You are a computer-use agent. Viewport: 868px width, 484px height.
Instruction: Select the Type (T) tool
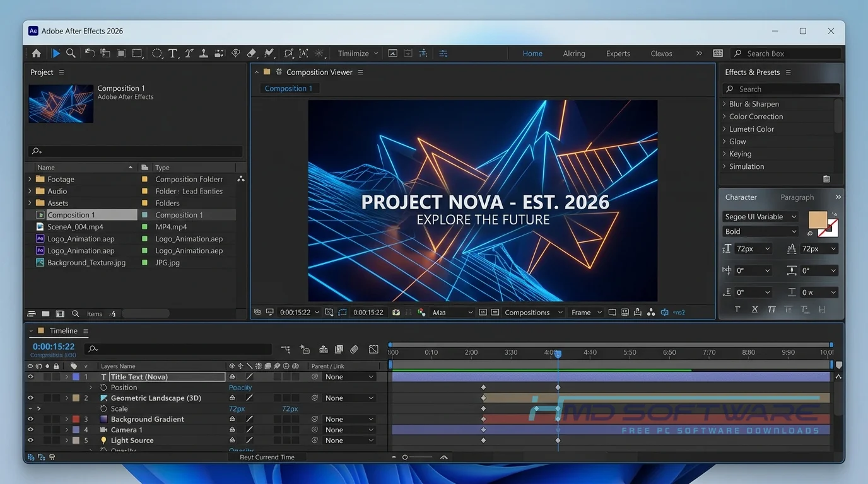172,54
